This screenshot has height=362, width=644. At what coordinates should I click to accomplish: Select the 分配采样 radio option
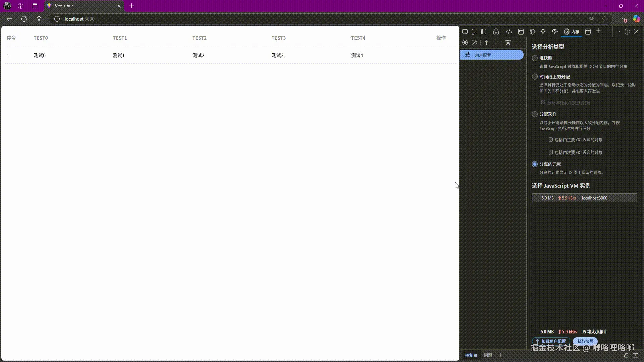[x=535, y=114]
